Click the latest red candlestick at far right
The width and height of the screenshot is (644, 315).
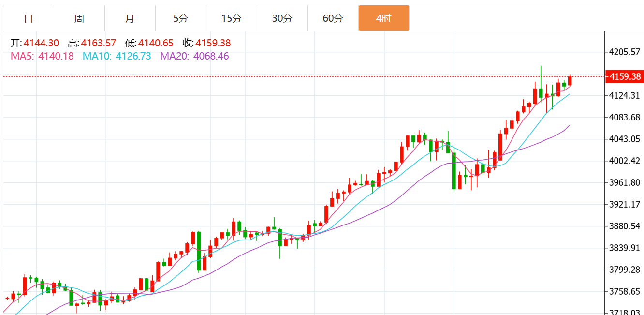click(x=570, y=81)
